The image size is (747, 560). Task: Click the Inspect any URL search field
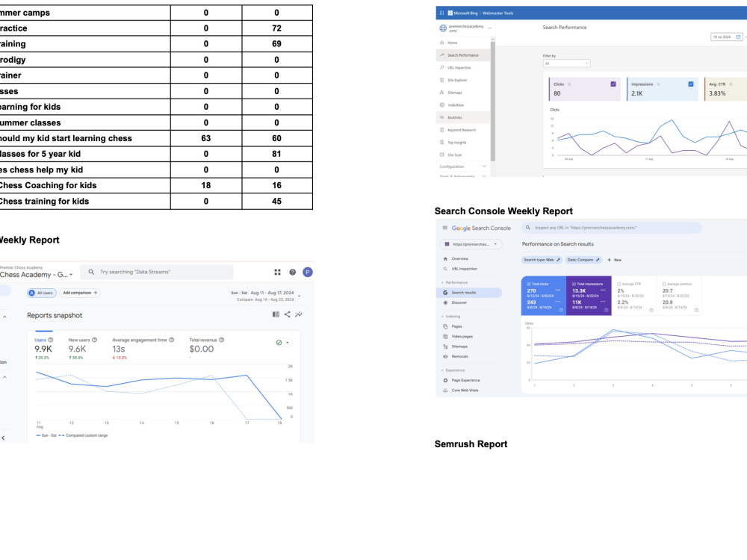(611, 228)
